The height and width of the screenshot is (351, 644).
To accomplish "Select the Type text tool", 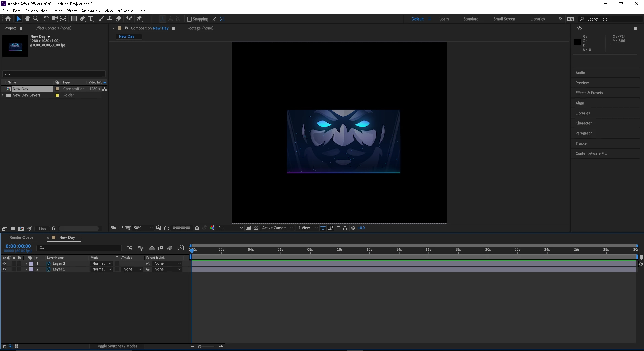I will pyautogui.click(x=91, y=19).
